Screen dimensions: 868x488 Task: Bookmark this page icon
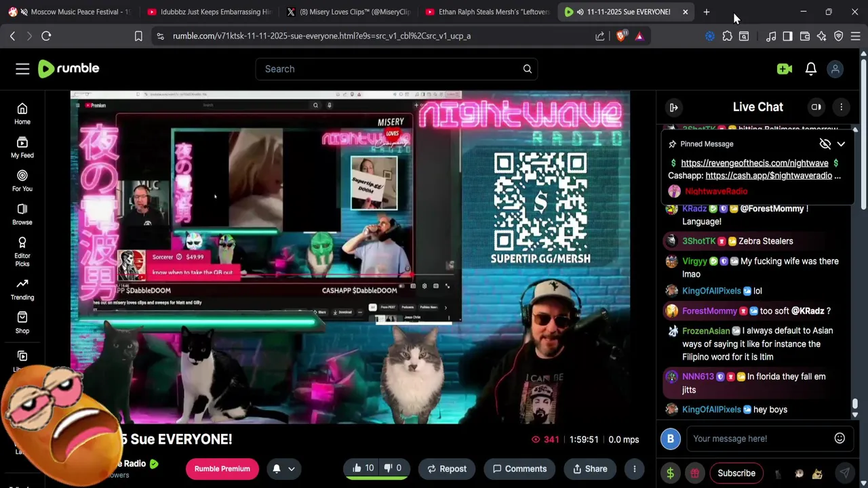(138, 36)
